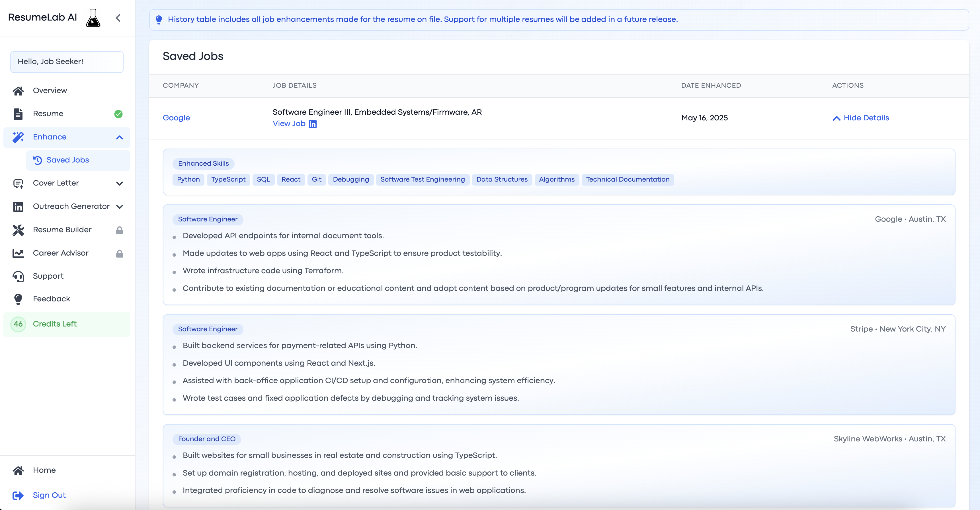
Task: Collapse the Enhance menu section
Action: tap(120, 137)
